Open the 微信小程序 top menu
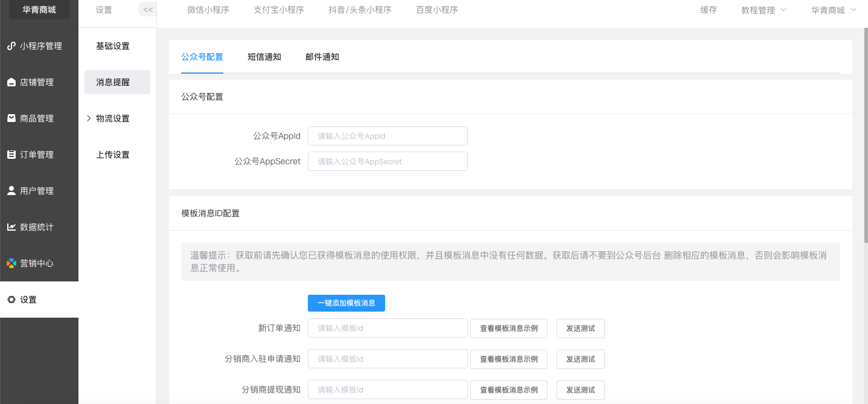The height and width of the screenshot is (404, 868). click(208, 10)
